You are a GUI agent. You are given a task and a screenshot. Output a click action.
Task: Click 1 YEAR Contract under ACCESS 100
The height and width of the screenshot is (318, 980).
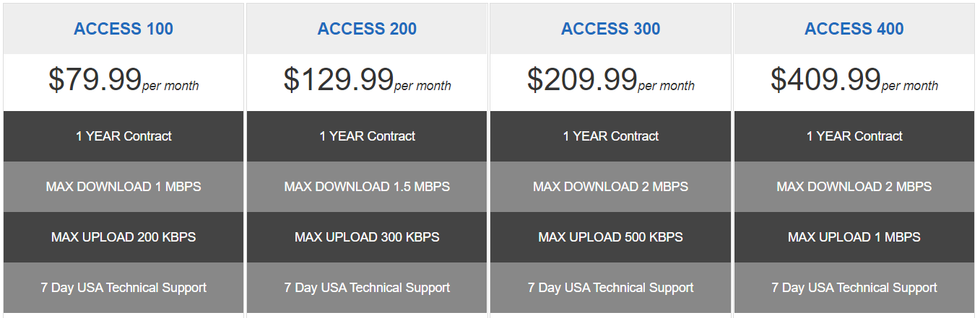pos(123,136)
